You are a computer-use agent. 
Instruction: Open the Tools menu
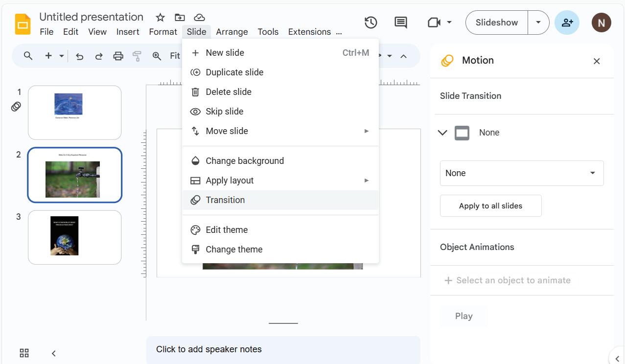pos(268,32)
